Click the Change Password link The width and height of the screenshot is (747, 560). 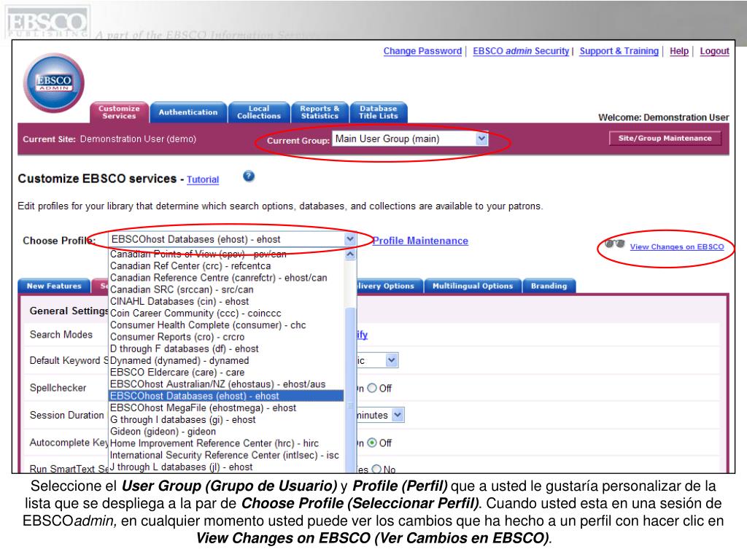coord(422,51)
